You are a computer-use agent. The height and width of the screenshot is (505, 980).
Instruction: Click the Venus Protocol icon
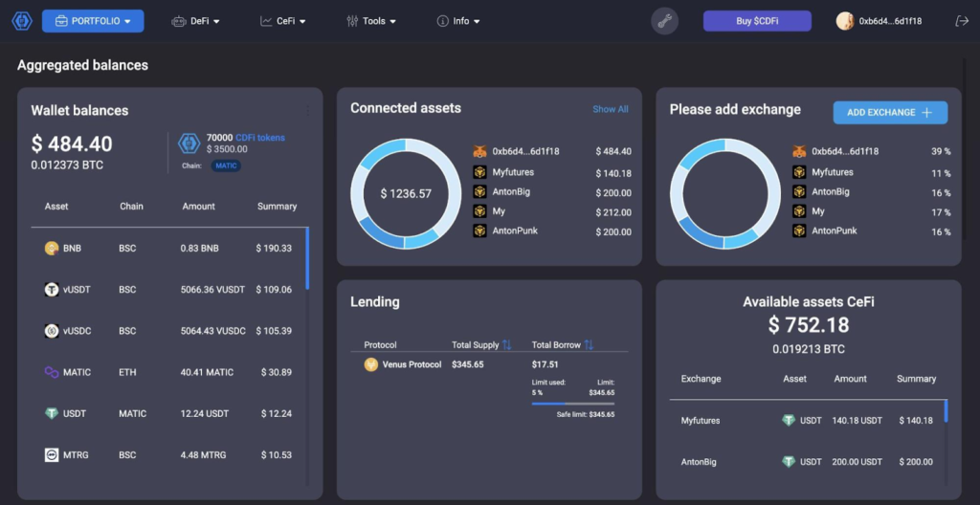[x=371, y=364]
